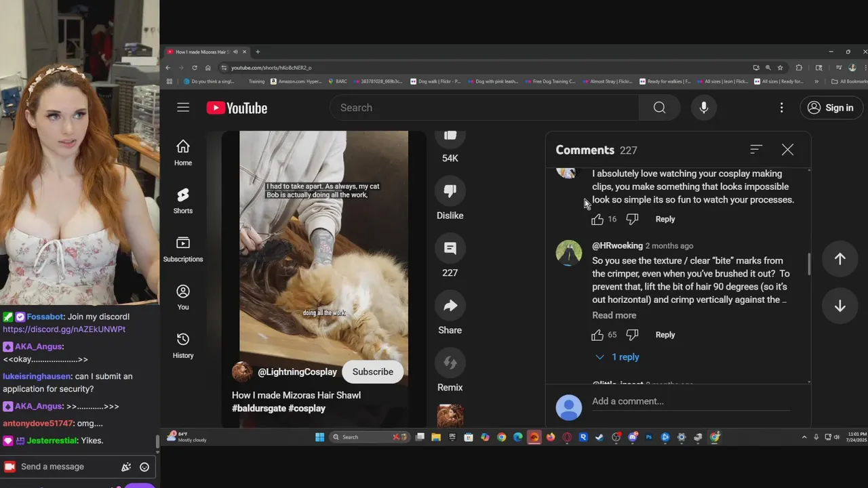Like the @HRwoeking comment
This screenshot has height=488, width=868.
click(597, 335)
